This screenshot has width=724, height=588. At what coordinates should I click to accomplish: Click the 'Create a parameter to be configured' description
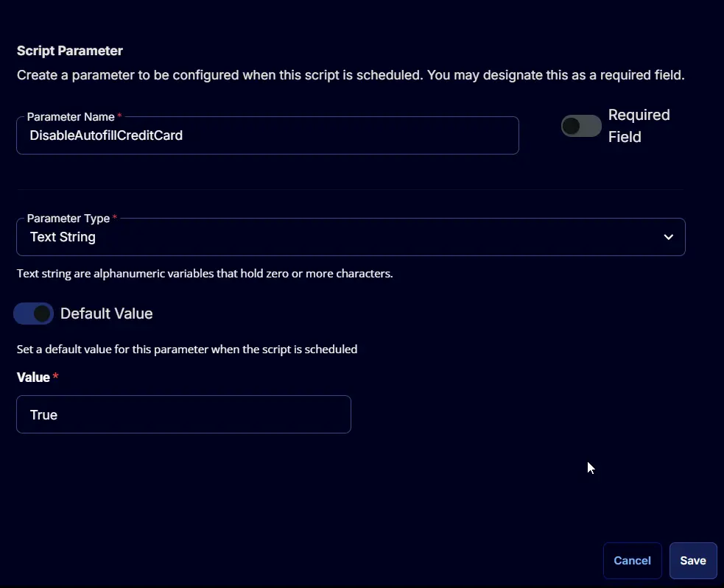click(351, 75)
